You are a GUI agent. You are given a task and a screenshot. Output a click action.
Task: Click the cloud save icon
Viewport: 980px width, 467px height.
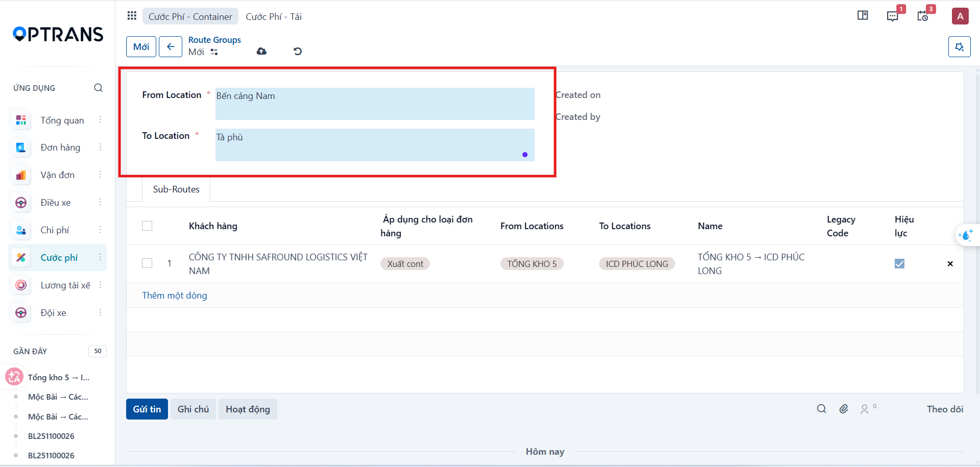tap(261, 51)
